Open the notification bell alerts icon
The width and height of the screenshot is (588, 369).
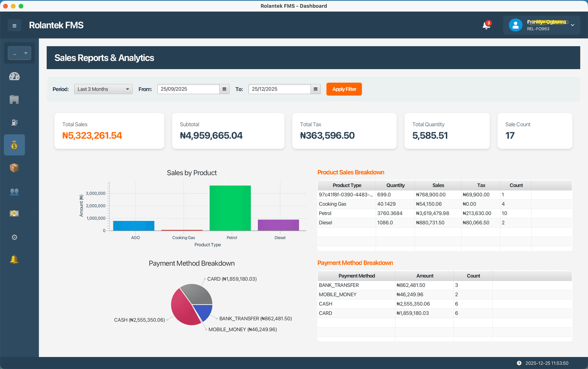[x=14, y=259]
